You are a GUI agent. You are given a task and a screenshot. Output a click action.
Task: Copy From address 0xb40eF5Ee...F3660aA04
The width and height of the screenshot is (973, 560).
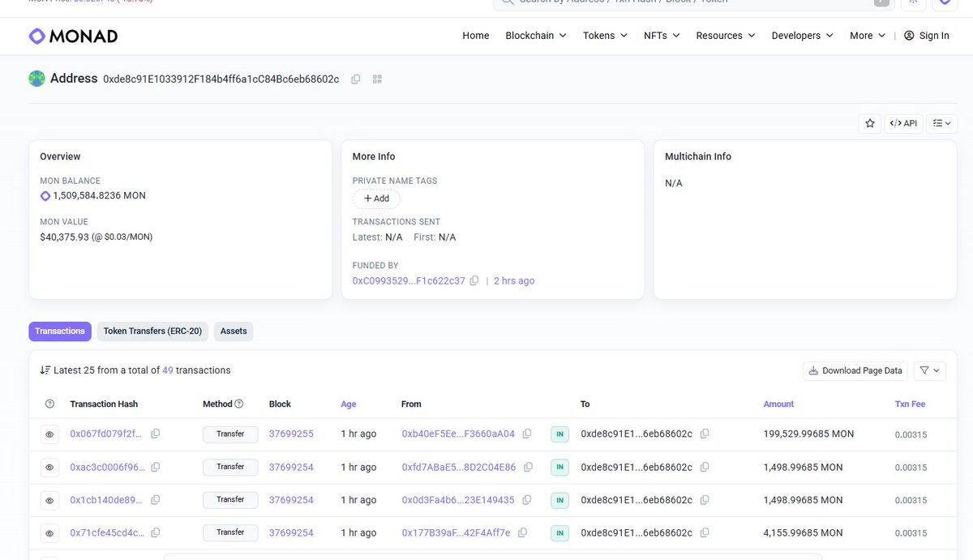click(527, 434)
